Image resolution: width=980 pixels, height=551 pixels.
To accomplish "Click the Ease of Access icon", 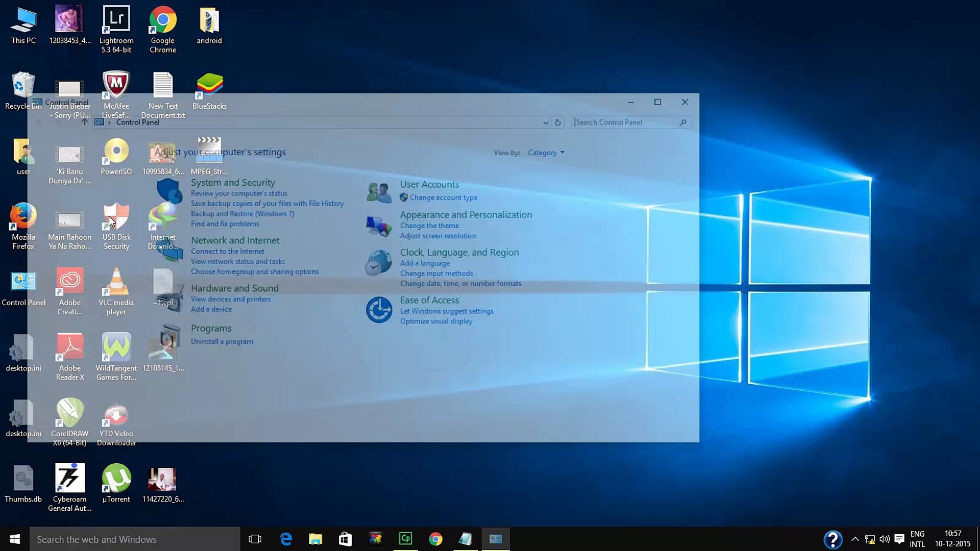I will 379,310.
